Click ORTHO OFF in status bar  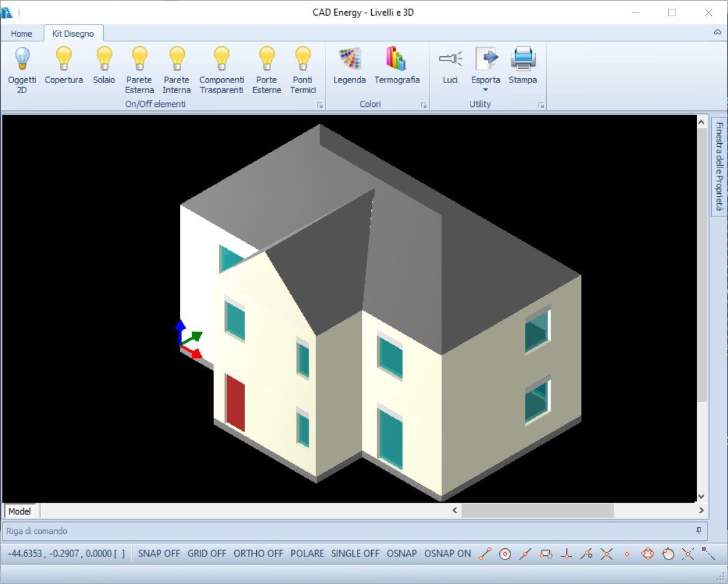pyautogui.click(x=259, y=553)
